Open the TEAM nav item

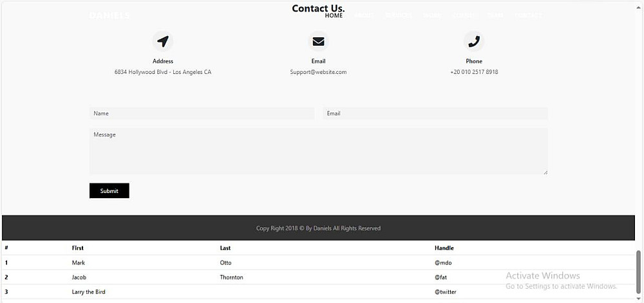[x=495, y=15]
